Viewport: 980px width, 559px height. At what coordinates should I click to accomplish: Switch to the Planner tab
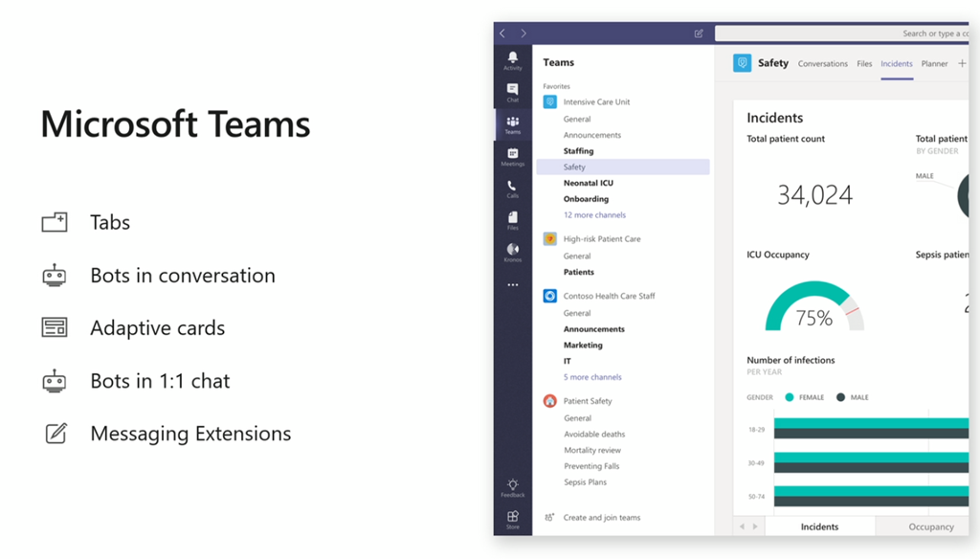(934, 64)
